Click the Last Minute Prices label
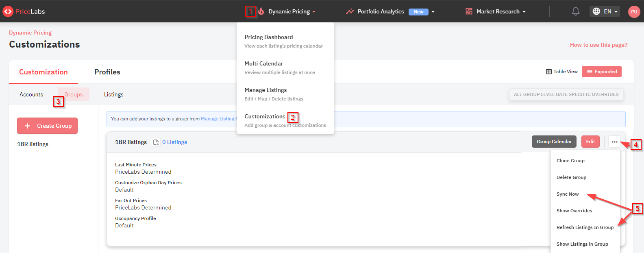644x253 pixels. [136, 165]
